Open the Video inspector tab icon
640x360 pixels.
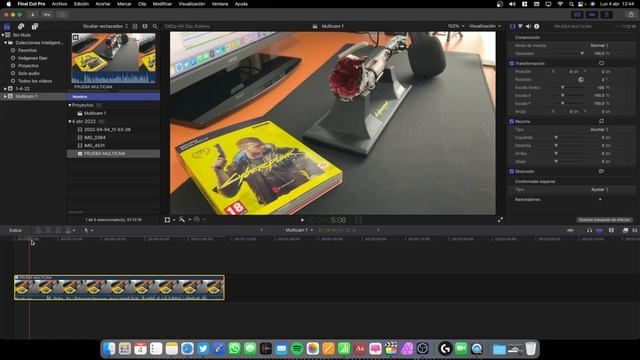[x=513, y=26]
